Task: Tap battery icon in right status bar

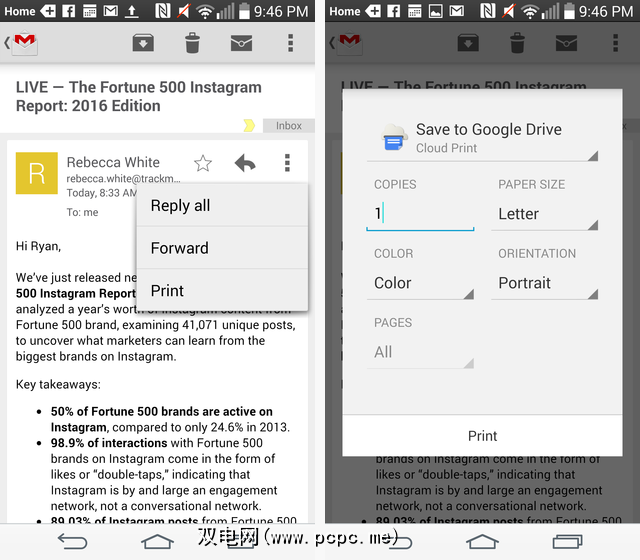Action: [x=569, y=11]
